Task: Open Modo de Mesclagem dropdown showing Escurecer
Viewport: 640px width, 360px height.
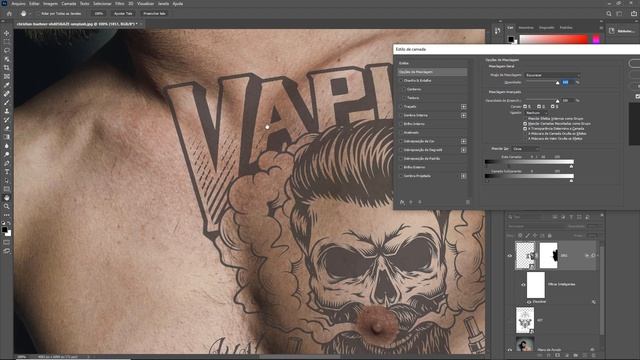Action: (x=552, y=75)
